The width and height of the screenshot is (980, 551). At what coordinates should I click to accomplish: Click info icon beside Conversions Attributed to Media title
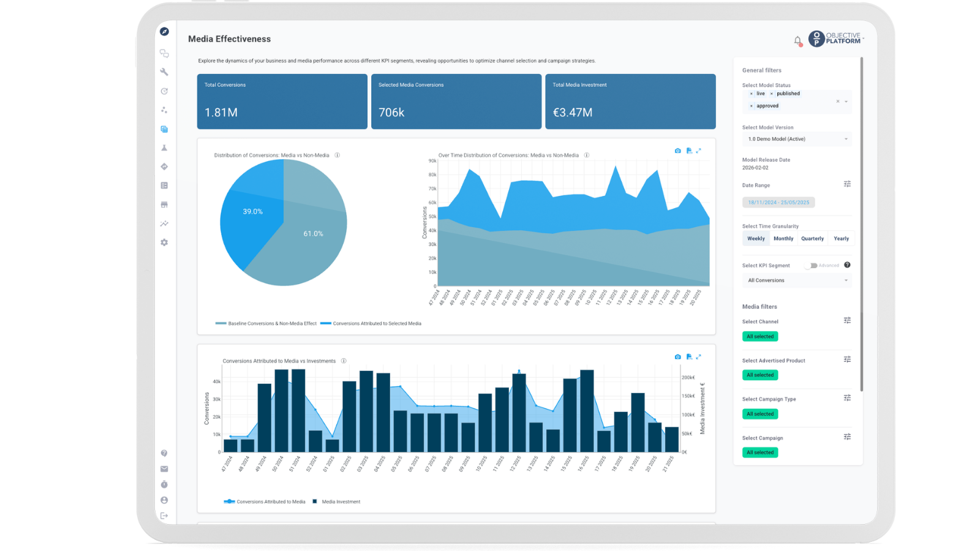(344, 361)
